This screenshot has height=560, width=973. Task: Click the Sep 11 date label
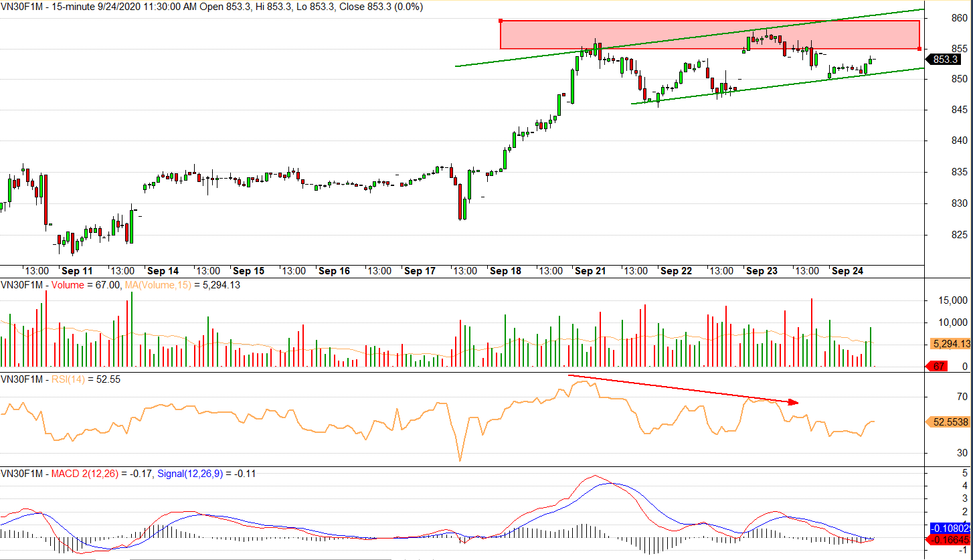click(77, 271)
